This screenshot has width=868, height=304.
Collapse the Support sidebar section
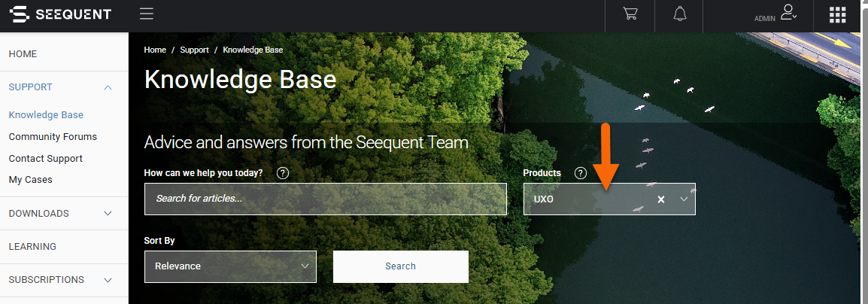[x=108, y=87]
